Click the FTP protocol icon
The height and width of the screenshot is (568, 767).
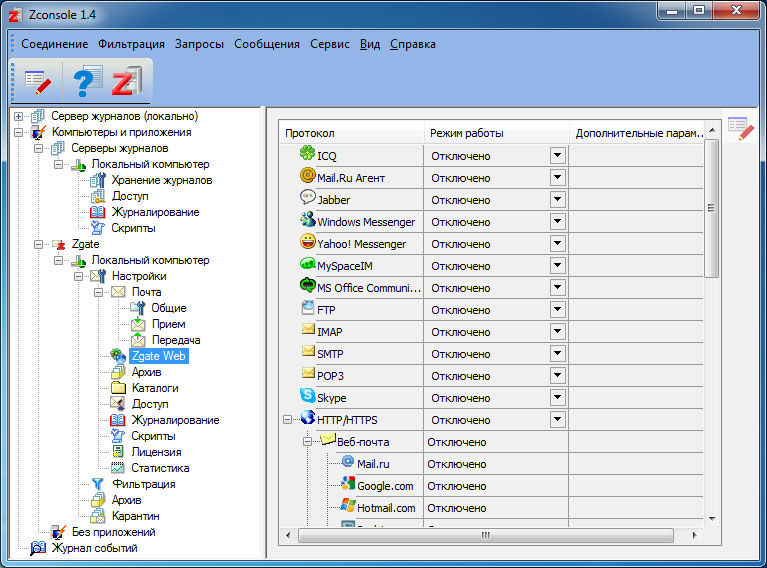click(x=308, y=308)
